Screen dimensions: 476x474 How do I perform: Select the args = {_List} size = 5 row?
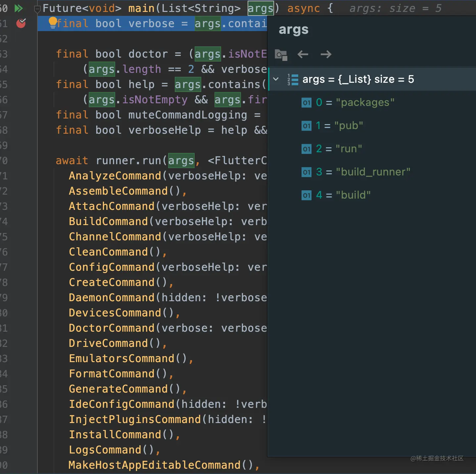pyautogui.click(x=372, y=79)
